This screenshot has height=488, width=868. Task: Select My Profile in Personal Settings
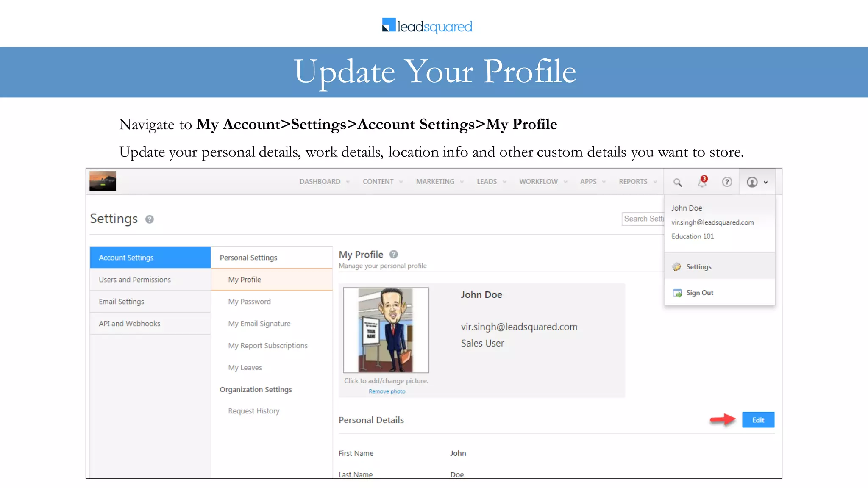272,280
